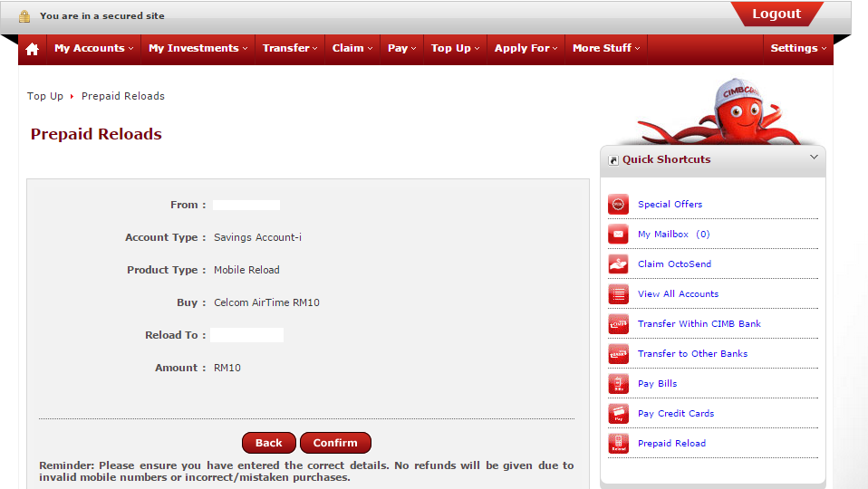This screenshot has width=868, height=489.
Task: Click the Quick Shortcuts header icon
Action: tap(613, 160)
